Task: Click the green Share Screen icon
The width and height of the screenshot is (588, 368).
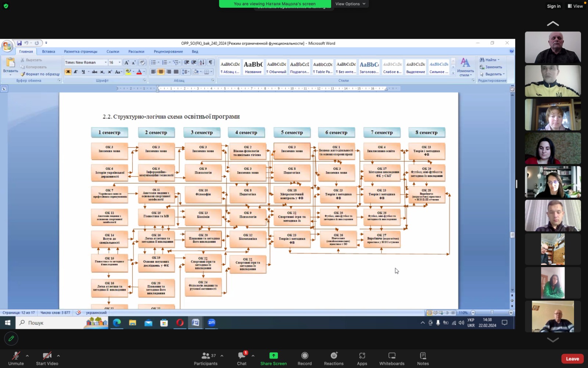Action: pyautogui.click(x=273, y=355)
